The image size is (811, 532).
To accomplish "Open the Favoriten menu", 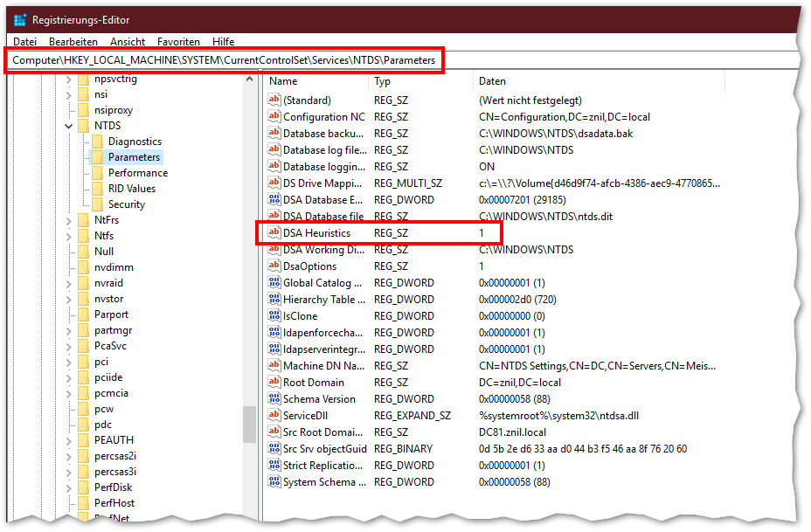I will (178, 42).
